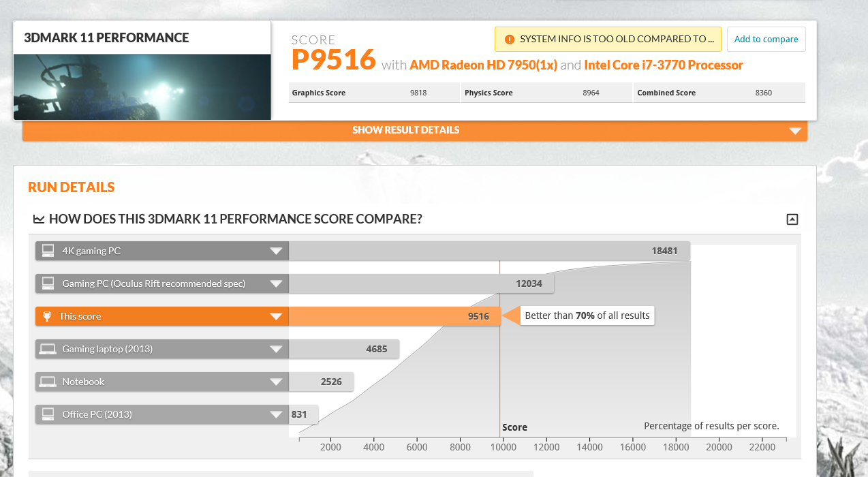The height and width of the screenshot is (477, 868).
Task: Click the monitor icon beside Gaming PC Oculus Rift
Action: pyautogui.click(x=48, y=283)
